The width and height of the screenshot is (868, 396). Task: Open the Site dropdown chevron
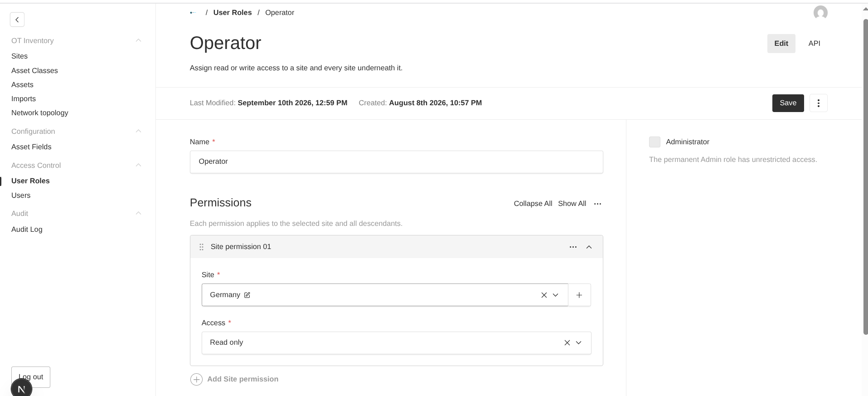pos(556,295)
